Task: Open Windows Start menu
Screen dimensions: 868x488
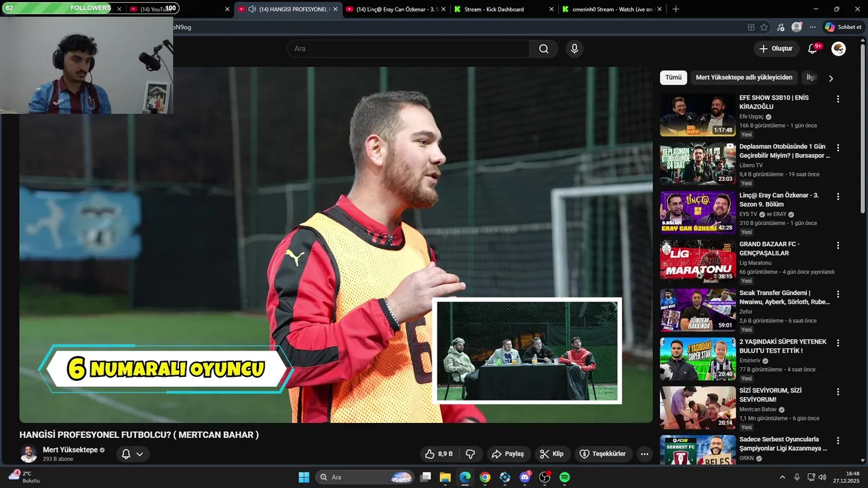Action: pos(304,477)
